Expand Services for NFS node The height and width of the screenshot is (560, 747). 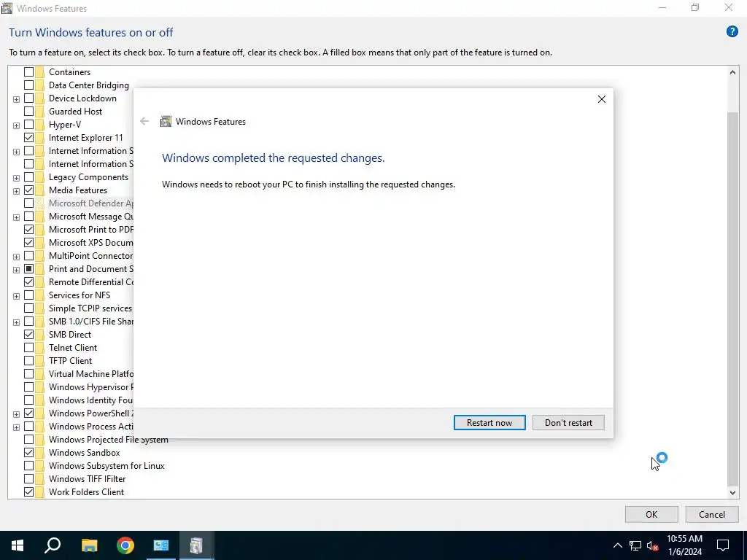pos(16,296)
